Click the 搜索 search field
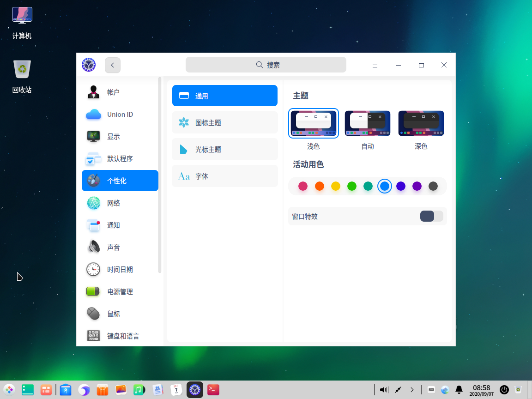 coord(266,65)
